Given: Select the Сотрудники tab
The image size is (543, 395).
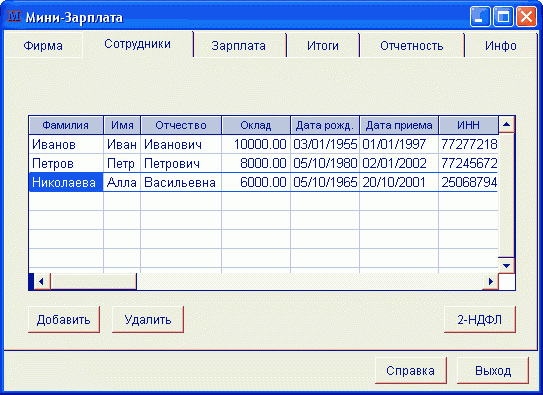Looking at the screenshot, I should (137, 44).
